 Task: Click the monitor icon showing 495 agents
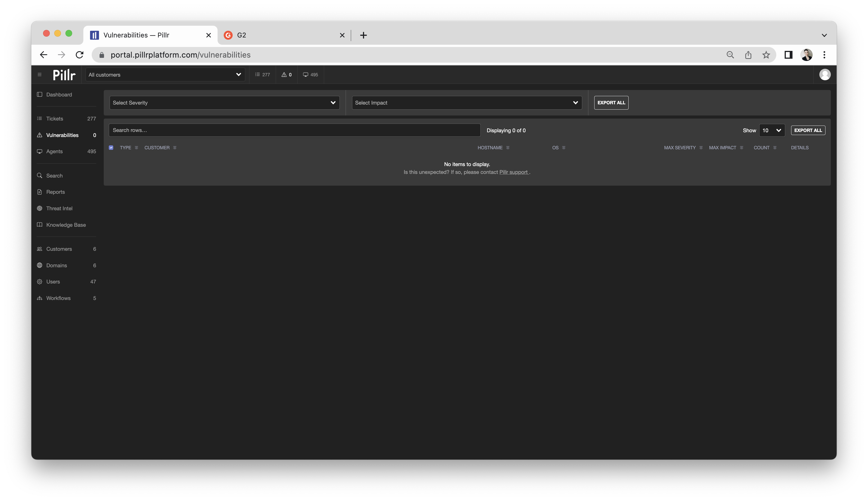(305, 75)
